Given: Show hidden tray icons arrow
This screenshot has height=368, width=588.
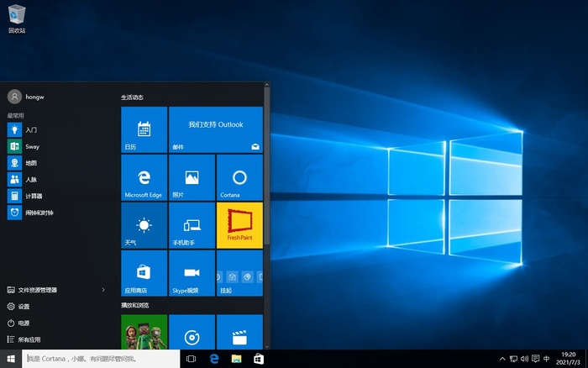Looking at the screenshot, I should 502,359.
